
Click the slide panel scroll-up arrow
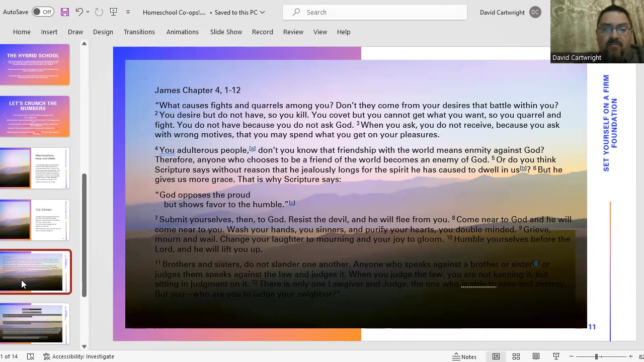(84, 44)
